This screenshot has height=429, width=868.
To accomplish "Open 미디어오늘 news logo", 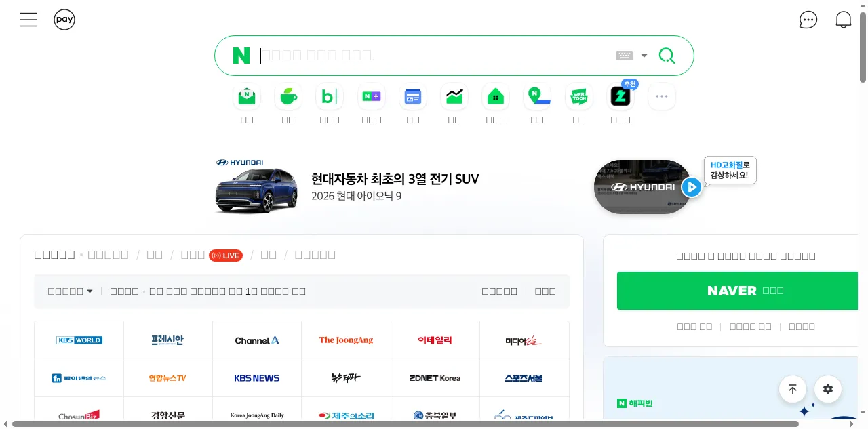I will [524, 340].
